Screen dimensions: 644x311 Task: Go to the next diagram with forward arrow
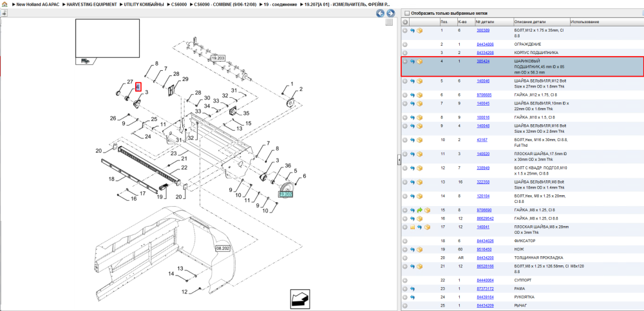[390, 14]
